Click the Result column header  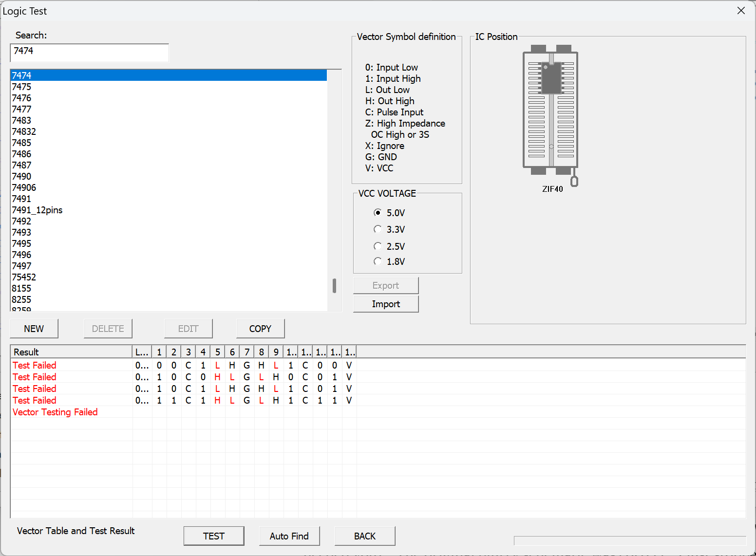71,352
